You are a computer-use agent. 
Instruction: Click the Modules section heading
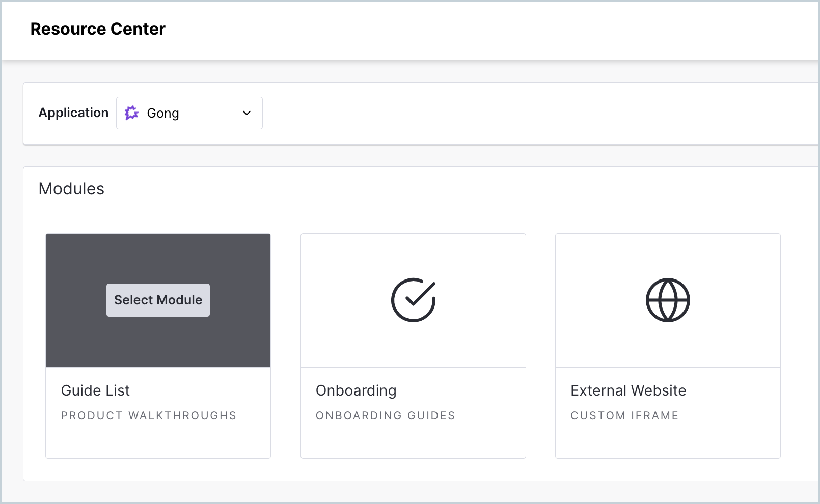[71, 189]
